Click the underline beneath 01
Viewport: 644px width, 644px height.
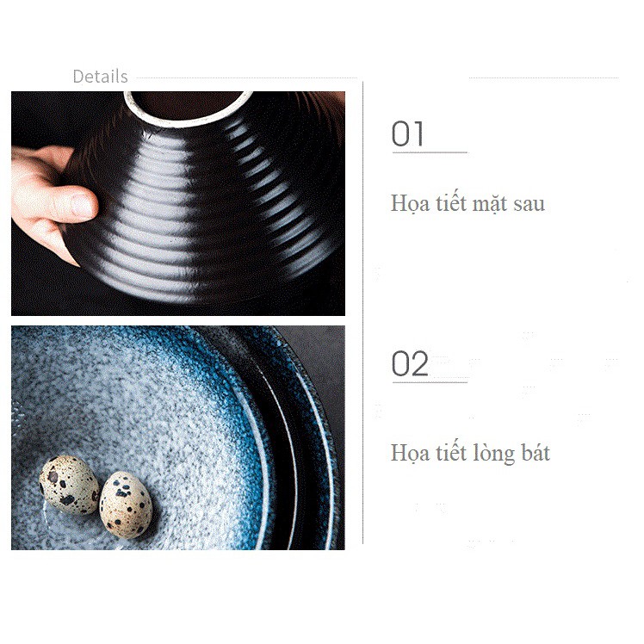pos(430,152)
